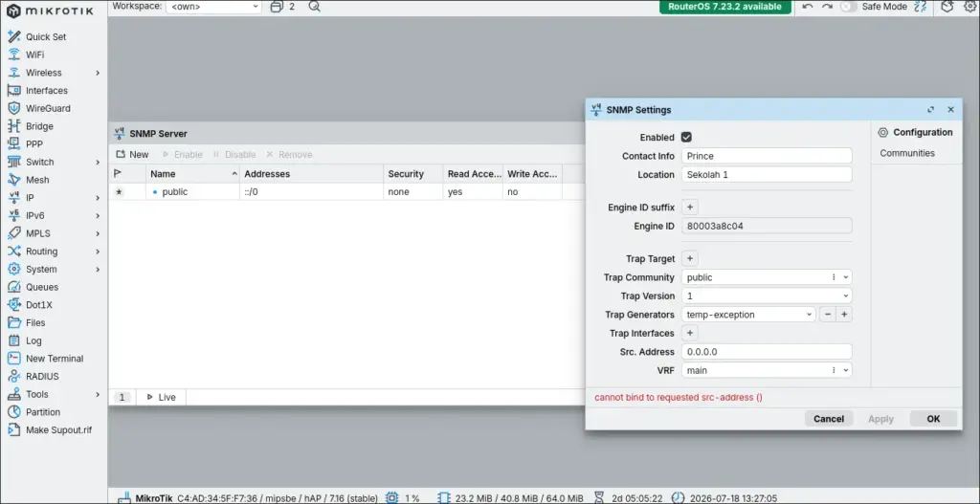980x504 pixels.
Task: Click the windows count icon showing 2
Action: coord(277,7)
